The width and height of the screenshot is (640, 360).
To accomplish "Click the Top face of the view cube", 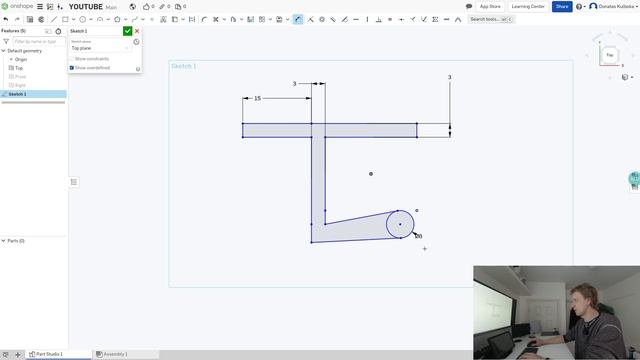I will (x=610, y=55).
